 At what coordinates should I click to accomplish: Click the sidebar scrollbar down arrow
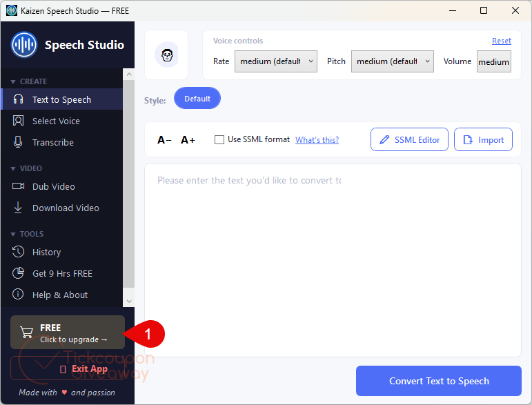[x=128, y=301]
